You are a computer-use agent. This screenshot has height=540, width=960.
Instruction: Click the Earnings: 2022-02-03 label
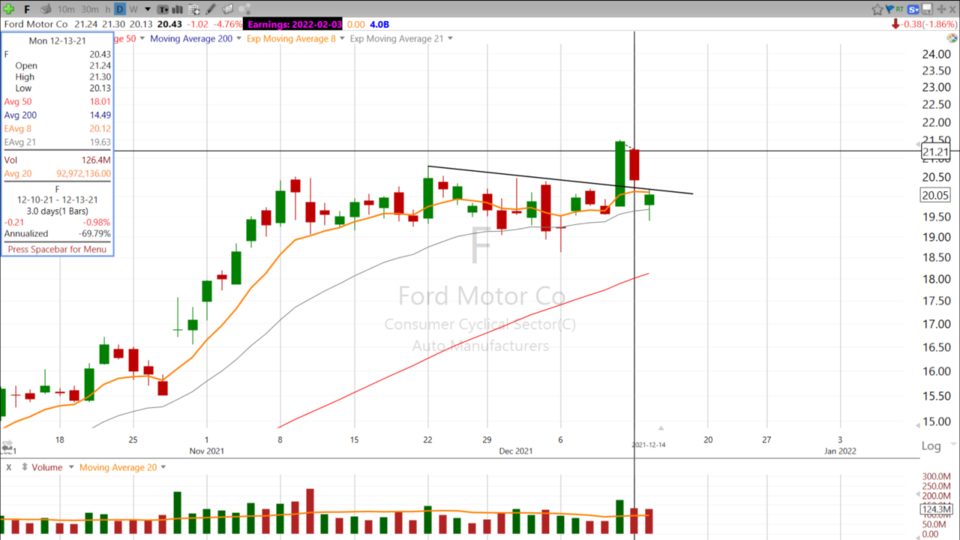tap(294, 24)
